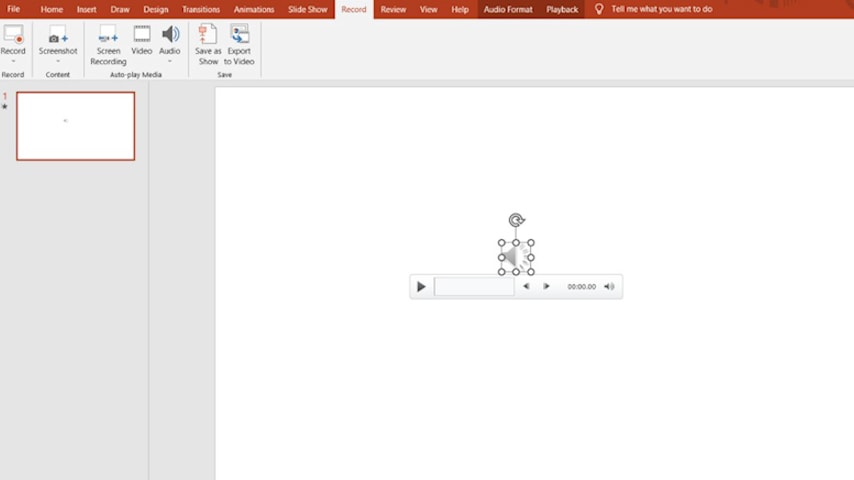854x480 pixels.
Task: Click the Tell me what you want to do box
Action: [662, 9]
